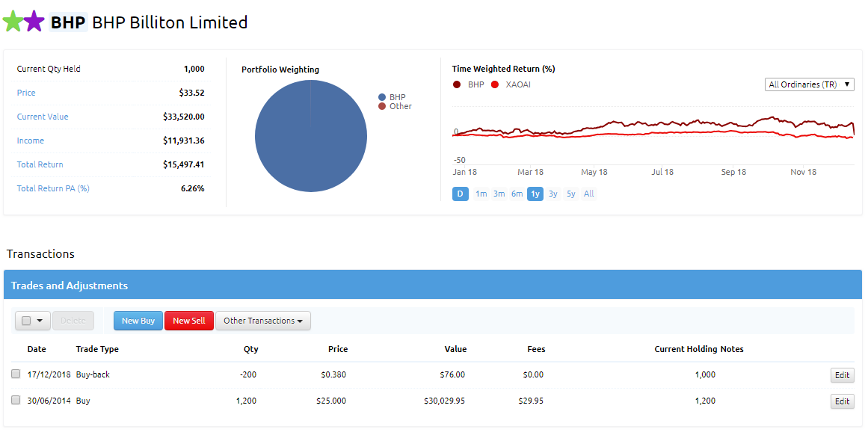Tick the checkbox for the 30/06/2014 Buy row
The image size is (868, 432).
click(16, 400)
